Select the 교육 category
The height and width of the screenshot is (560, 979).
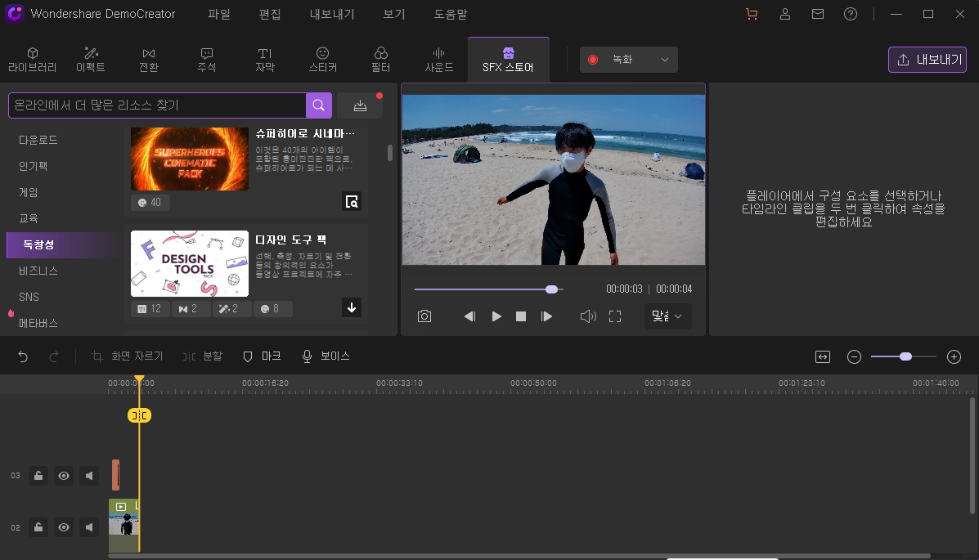click(28, 218)
